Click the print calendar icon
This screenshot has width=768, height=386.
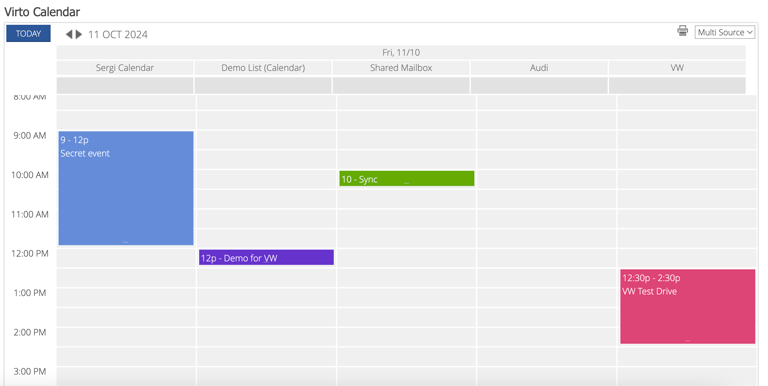(682, 31)
